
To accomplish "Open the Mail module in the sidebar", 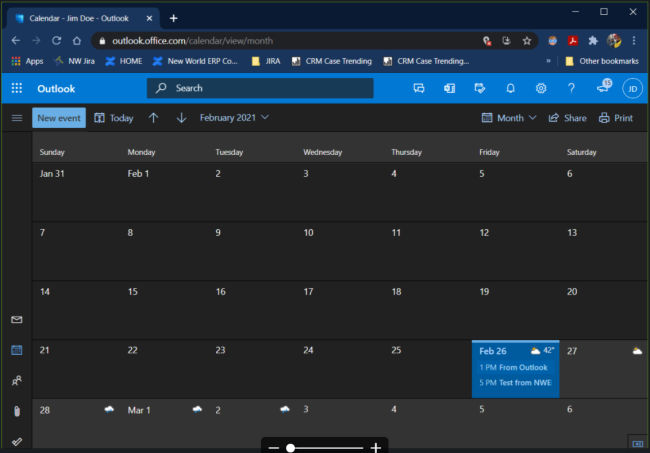I will point(16,320).
